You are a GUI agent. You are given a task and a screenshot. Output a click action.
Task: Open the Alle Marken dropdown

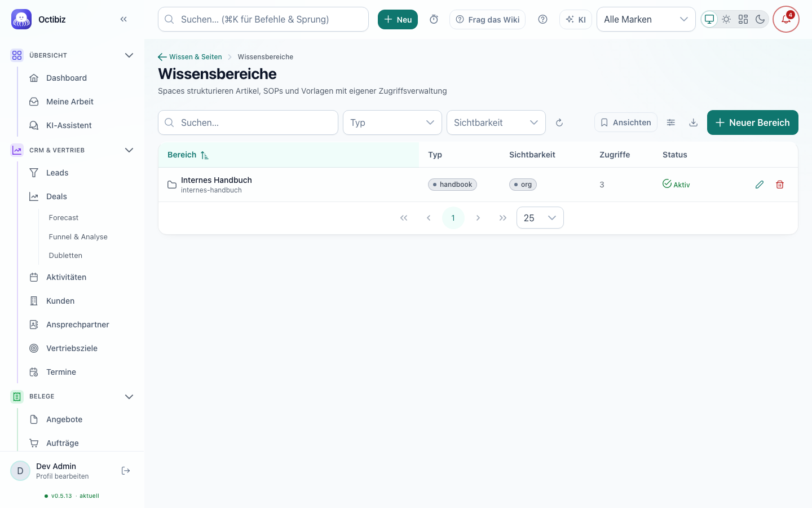(646, 19)
